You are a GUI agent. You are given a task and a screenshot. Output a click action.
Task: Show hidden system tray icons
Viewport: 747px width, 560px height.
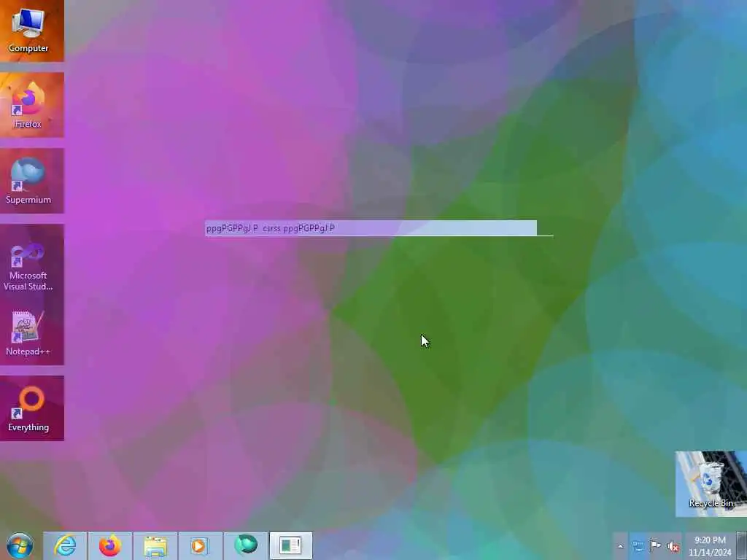(x=620, y=546)
